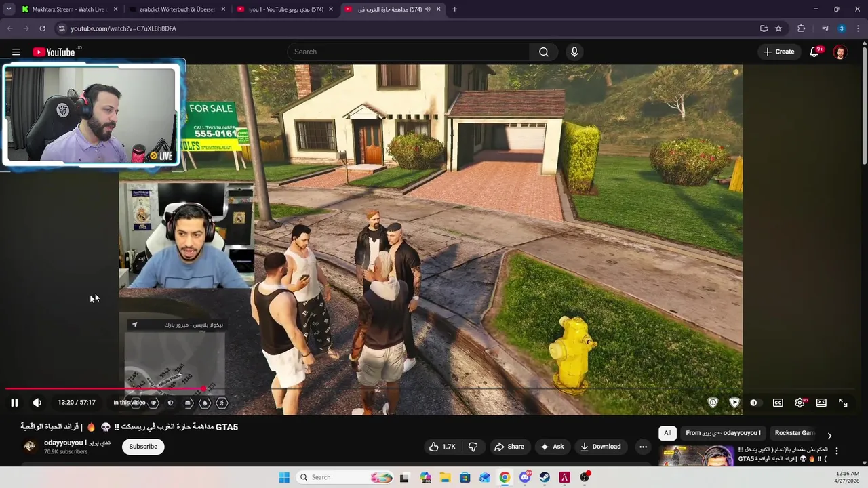
Task: Click the address bar URL
Action: [x=123, y=28]
